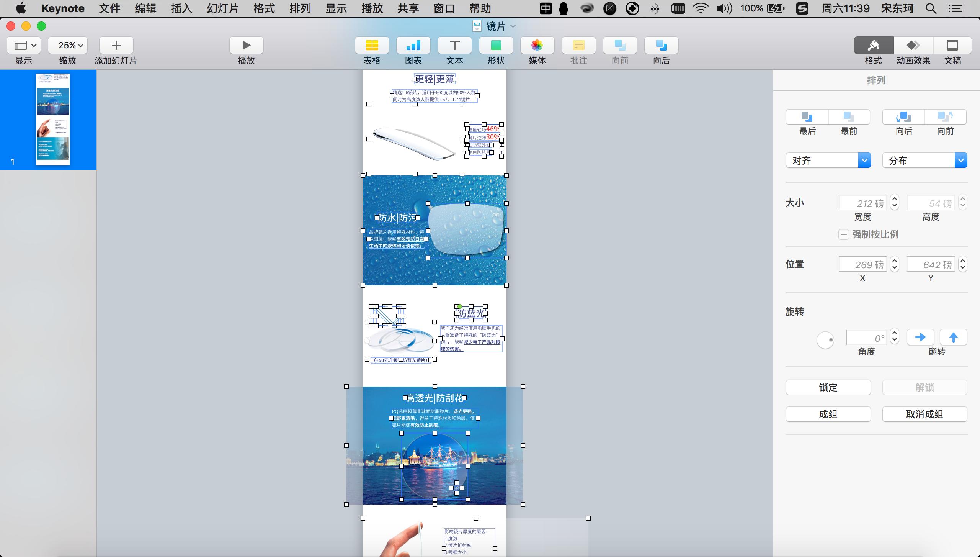The width and height of the screenshot is (980, 557).
Task: Open the Media (媒体) browser icon
Action: [x=537, y=46]
